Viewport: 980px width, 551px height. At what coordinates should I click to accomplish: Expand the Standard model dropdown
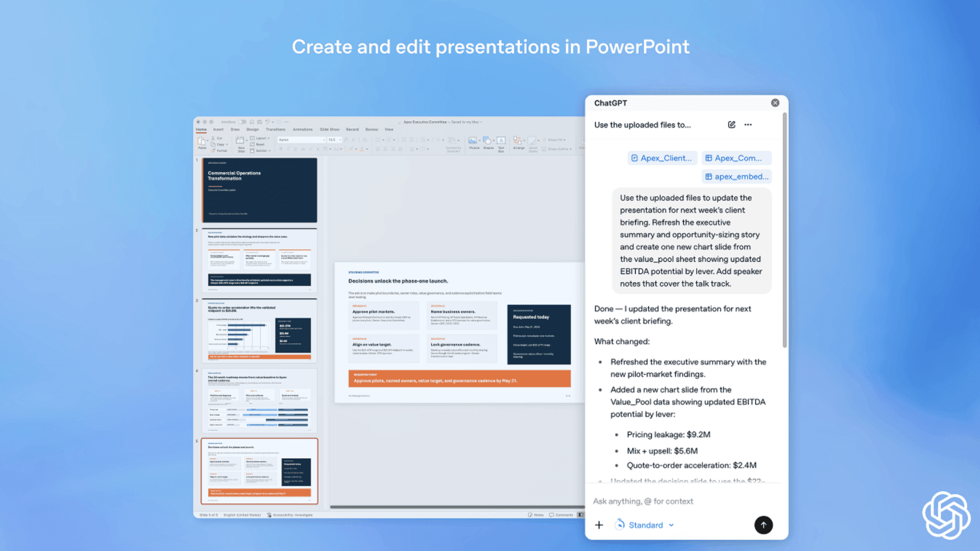[x=645, y=525]
